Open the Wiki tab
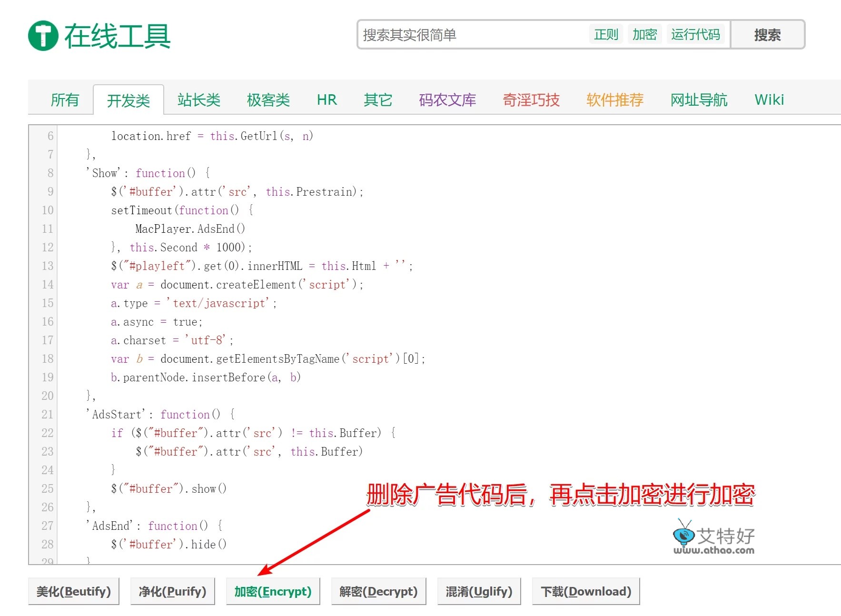The image size is (841, 616). (769, 100)
